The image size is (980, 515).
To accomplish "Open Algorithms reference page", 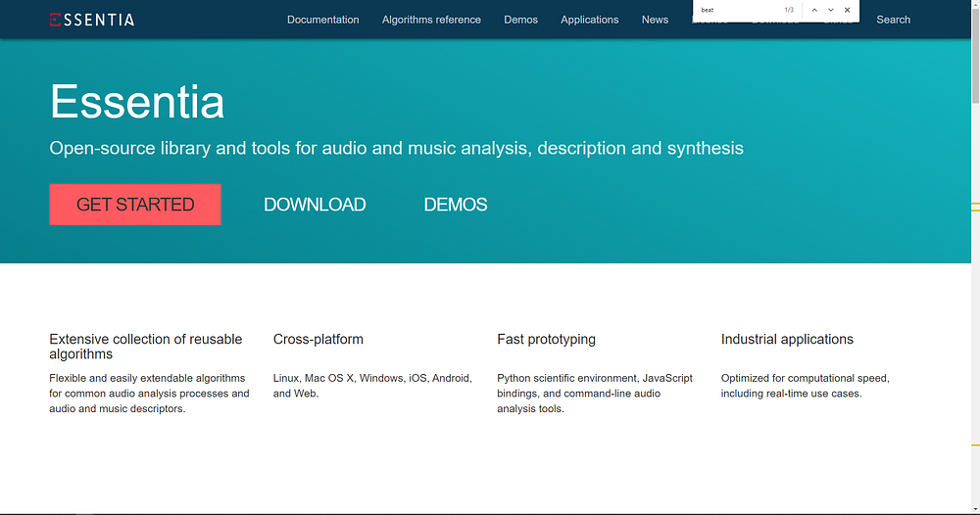I will pos(431,20).
